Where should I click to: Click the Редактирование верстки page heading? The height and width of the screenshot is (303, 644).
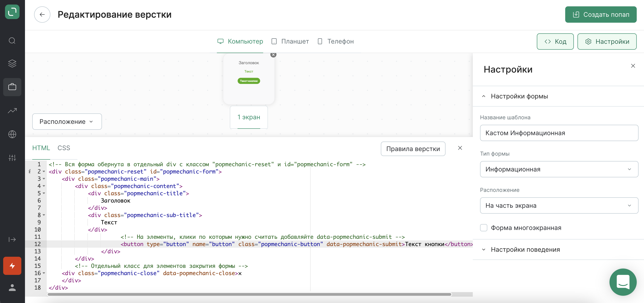pyautogui.click(x=114, y=15)
